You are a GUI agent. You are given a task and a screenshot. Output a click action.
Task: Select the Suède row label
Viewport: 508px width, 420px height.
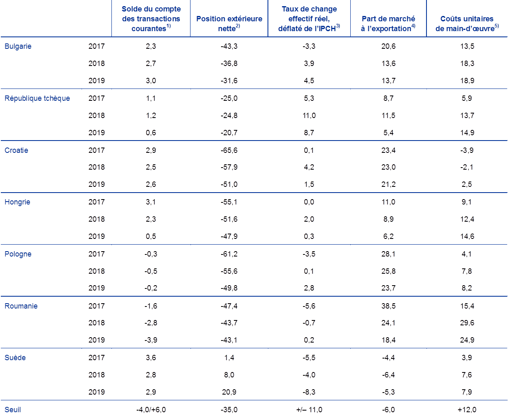click(15, 358)
